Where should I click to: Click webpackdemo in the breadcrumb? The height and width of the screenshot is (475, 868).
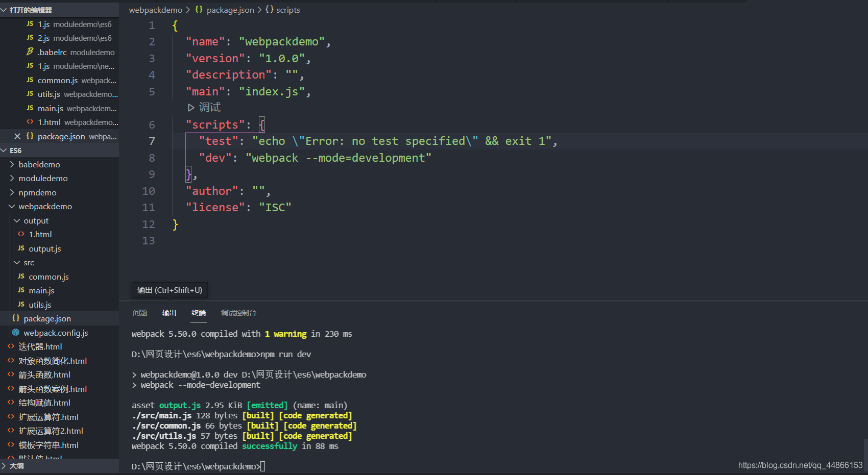(156, 10)
